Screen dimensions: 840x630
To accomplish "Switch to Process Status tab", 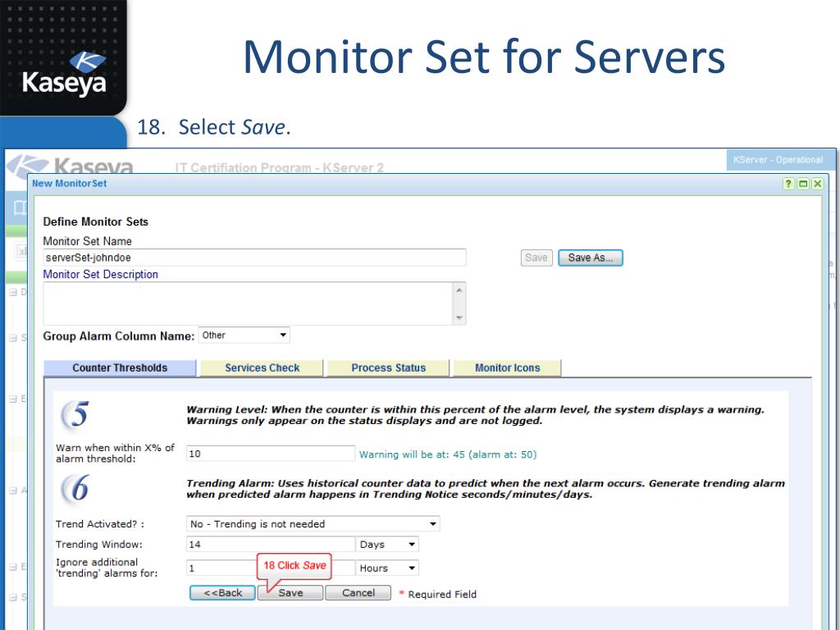I will (388, 368).
